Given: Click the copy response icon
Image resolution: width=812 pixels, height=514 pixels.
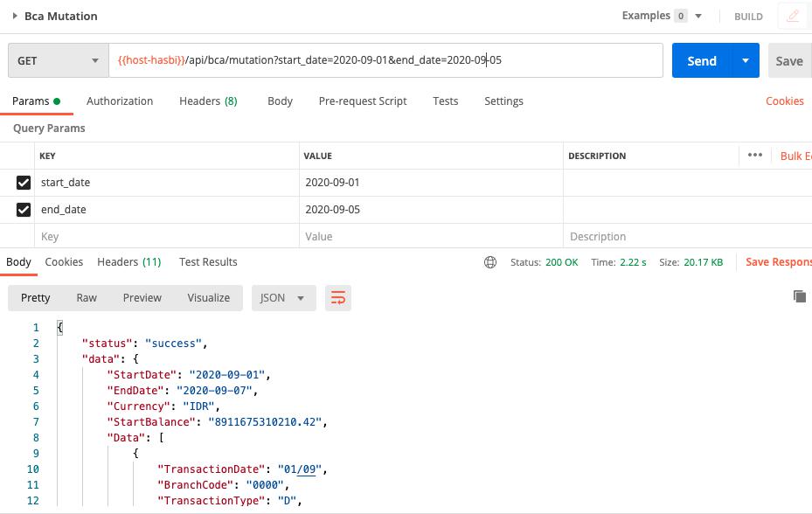Looking at the screenshot, I should point(800,295).
